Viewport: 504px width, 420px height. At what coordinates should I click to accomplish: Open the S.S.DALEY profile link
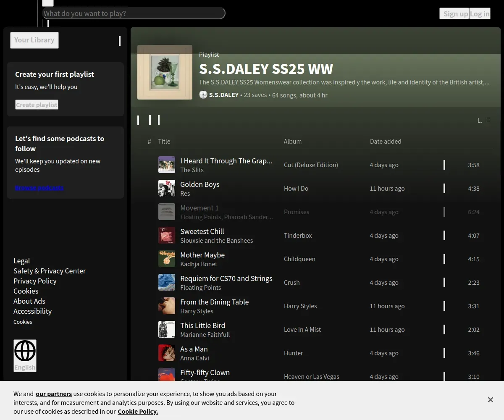(224, 95)
